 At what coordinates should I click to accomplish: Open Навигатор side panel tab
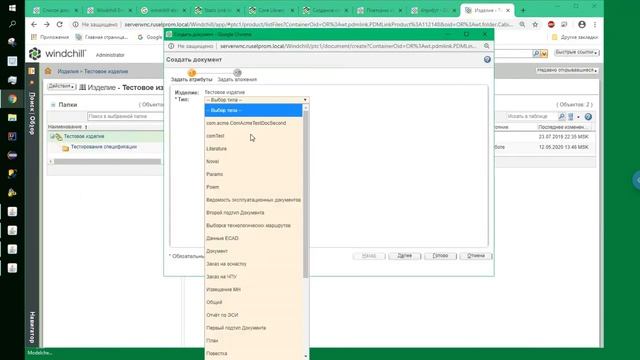(x=32, y=327)
